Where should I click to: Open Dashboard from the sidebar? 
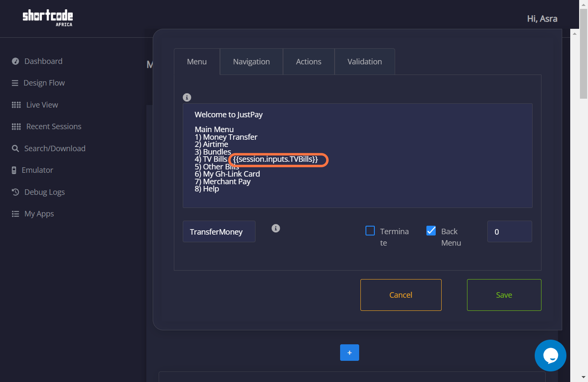click(43, 61)
